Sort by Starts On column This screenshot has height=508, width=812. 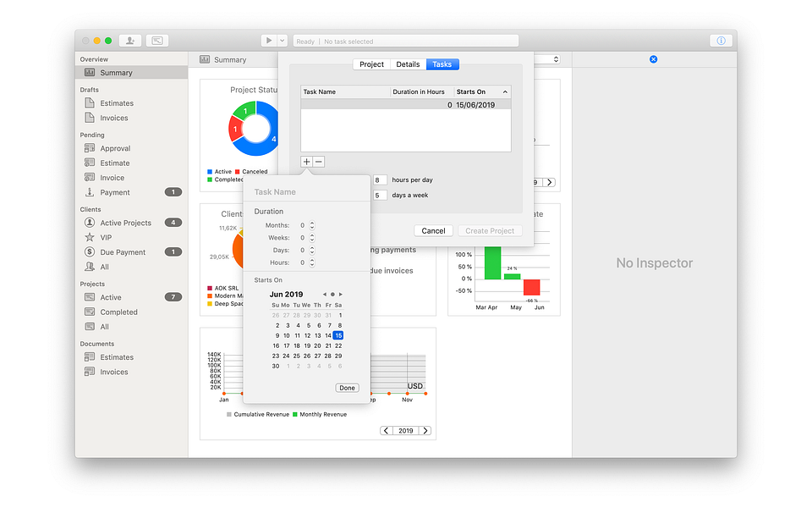point(483,91)
